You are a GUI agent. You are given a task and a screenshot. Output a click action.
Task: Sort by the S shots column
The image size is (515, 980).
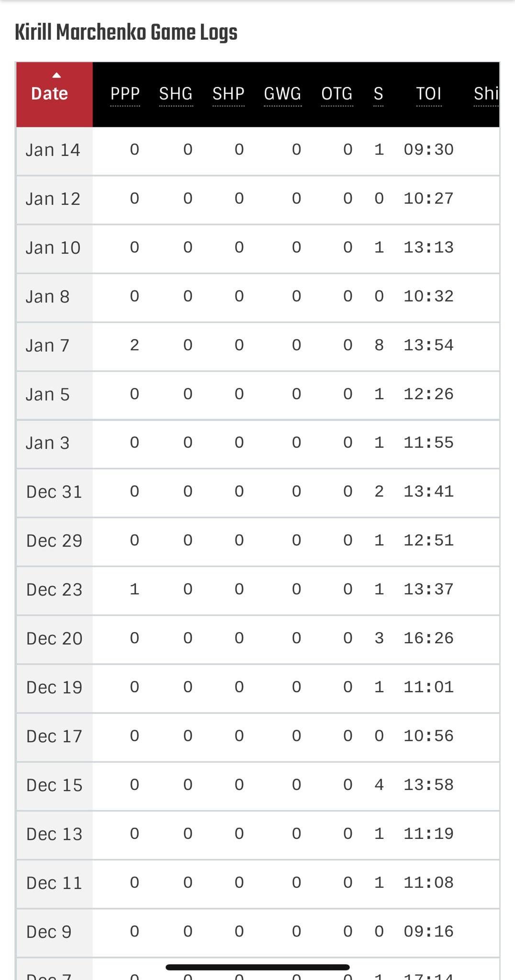point(378,94)
